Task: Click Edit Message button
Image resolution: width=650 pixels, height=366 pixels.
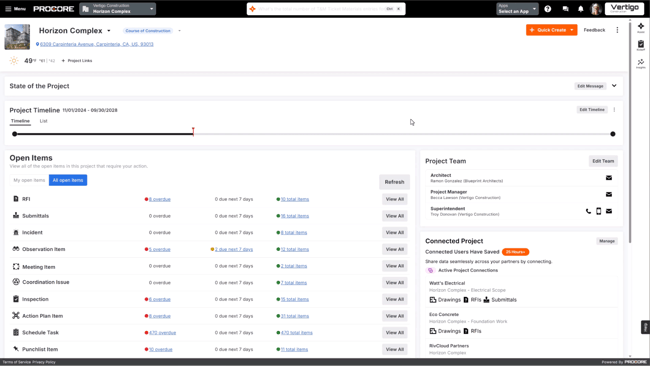Action: [590, 86]
